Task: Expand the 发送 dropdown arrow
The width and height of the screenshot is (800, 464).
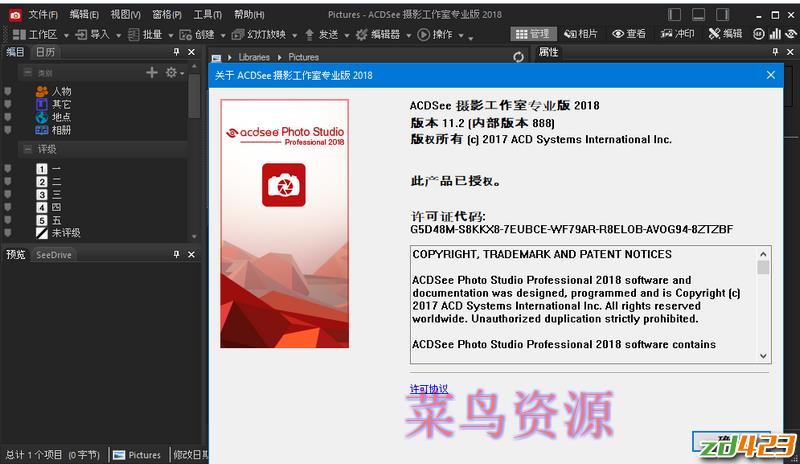Action: point(347,35)
